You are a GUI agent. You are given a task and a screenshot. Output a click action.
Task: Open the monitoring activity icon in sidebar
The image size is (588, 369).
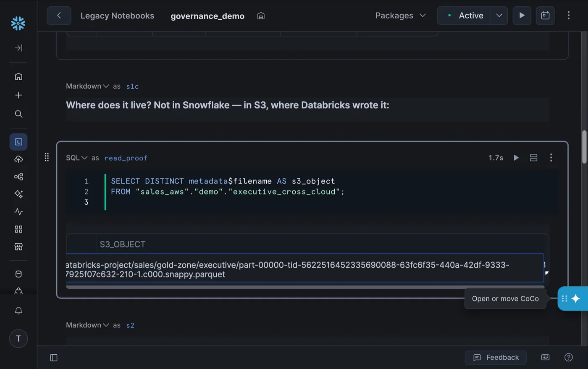coord(18,211)
